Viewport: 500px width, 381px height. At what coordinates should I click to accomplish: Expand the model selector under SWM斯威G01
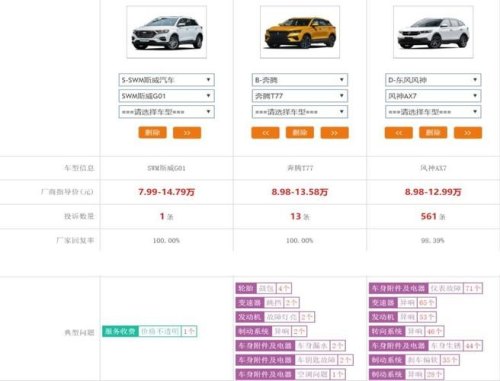[166, 112]
